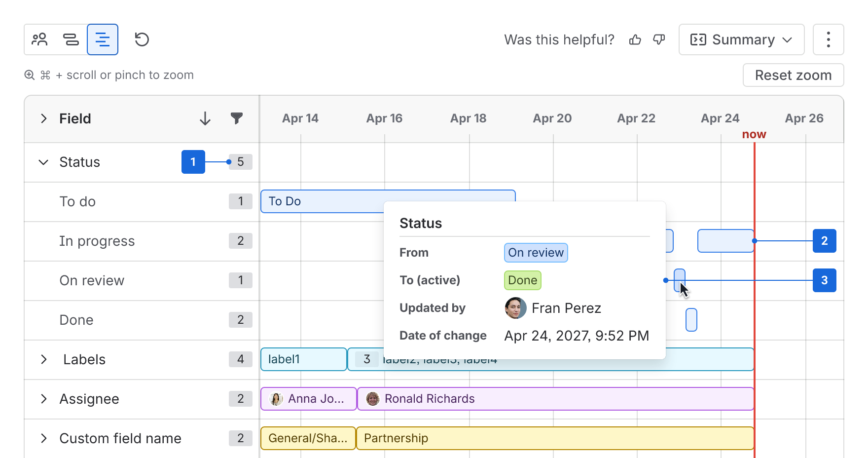The height and width of the screenshot is (458, 868).
Task: Click the Reset zoom button
Action: (x=793, y=75)
